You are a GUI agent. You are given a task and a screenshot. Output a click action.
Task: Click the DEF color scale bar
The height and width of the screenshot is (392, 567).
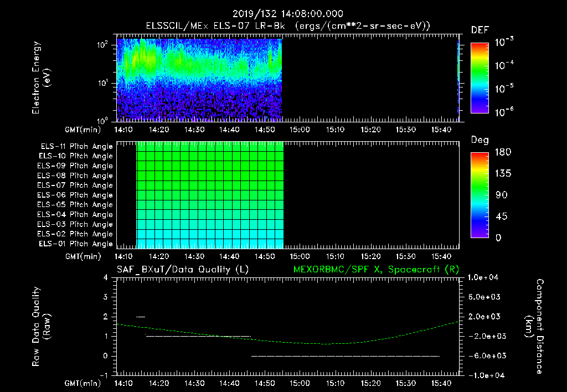click(x=480, y=78)
